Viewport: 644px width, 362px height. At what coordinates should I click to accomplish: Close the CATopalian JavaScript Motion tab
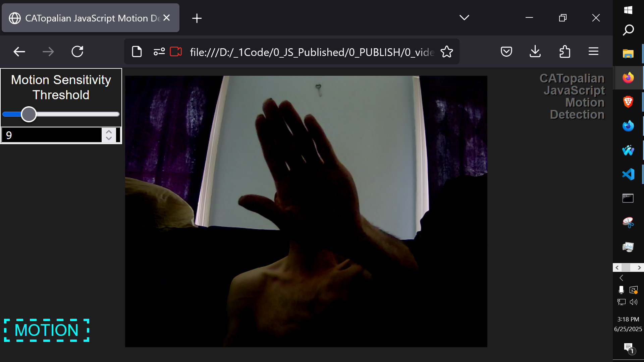click(x=167, y=18)
